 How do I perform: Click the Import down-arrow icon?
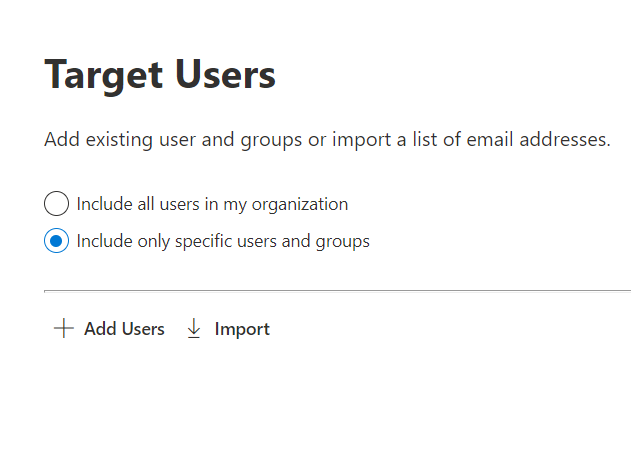point(194,329)
